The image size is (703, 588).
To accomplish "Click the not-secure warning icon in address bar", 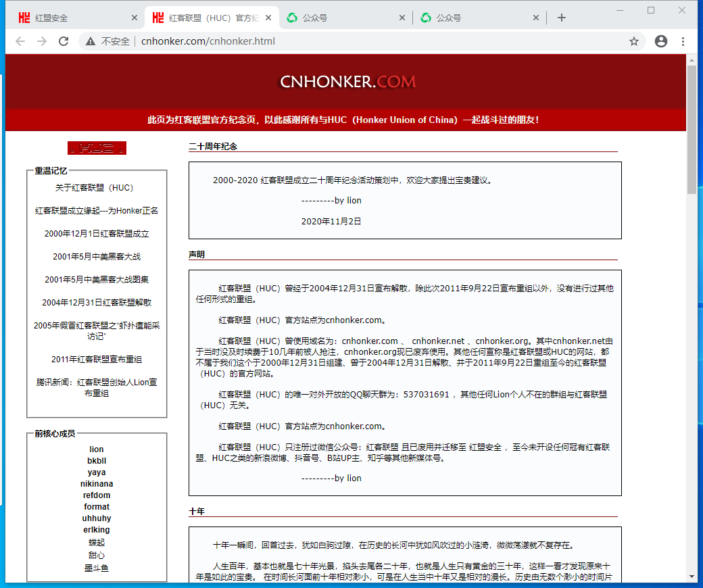I will click(91, 41).
